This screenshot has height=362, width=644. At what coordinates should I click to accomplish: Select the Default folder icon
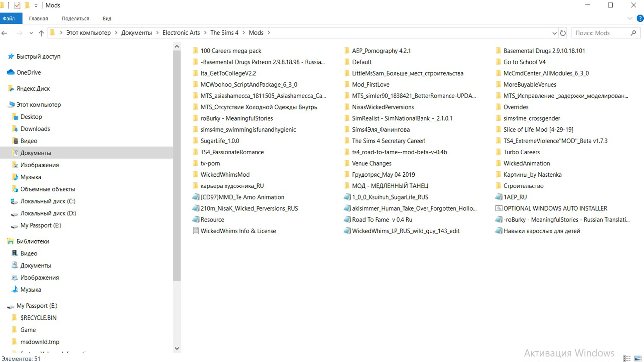[x=347, y=62]
